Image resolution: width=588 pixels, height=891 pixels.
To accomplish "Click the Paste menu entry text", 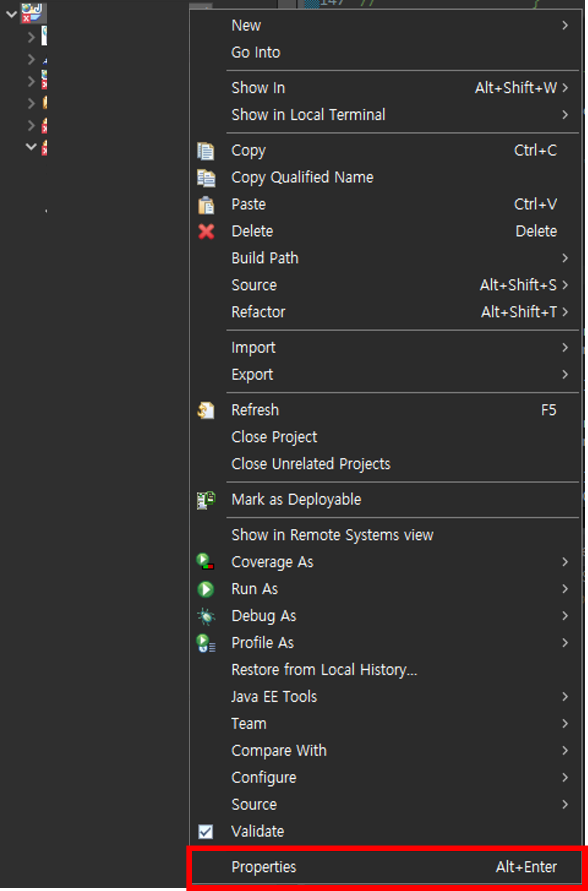I will (248, 205).
